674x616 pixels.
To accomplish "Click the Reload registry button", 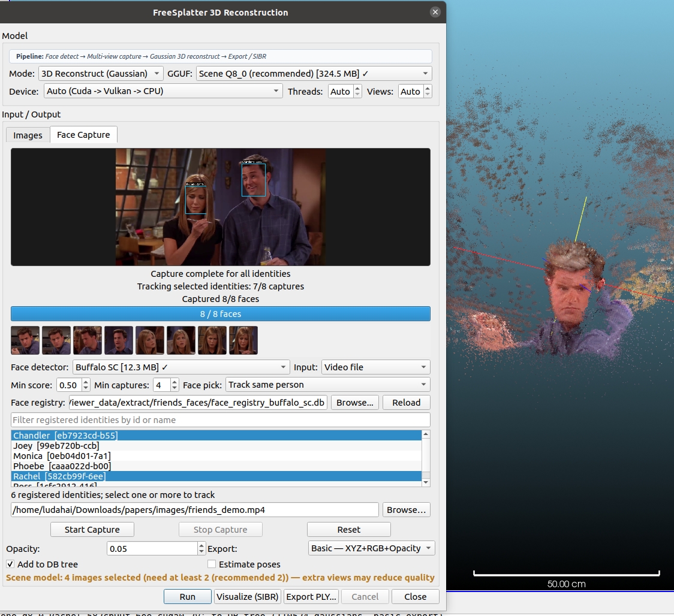I will click(406, 403).
